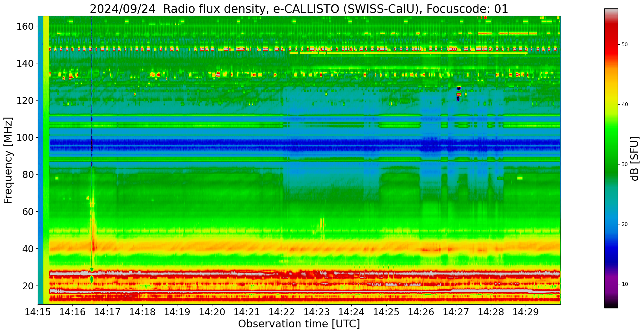
Task: Click the plot title mentioning e-CALLISTO
Action: point(299,9)
